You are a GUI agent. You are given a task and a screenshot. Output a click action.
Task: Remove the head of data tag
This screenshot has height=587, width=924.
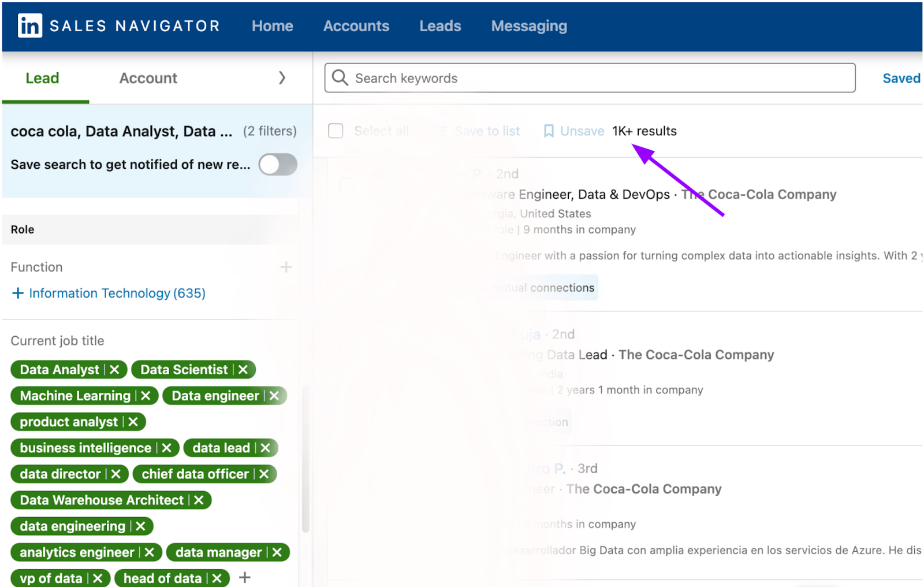(x=217, y=578)
